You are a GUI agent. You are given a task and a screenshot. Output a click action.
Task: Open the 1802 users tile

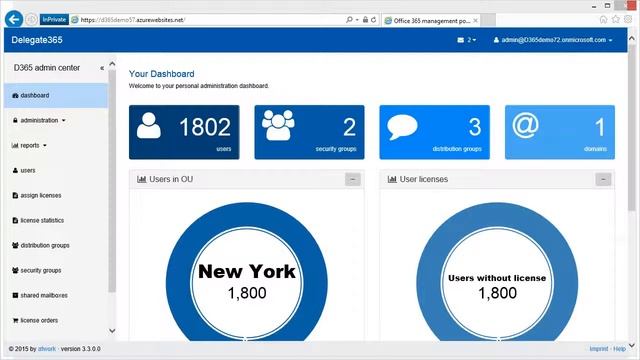coord(184,132)
